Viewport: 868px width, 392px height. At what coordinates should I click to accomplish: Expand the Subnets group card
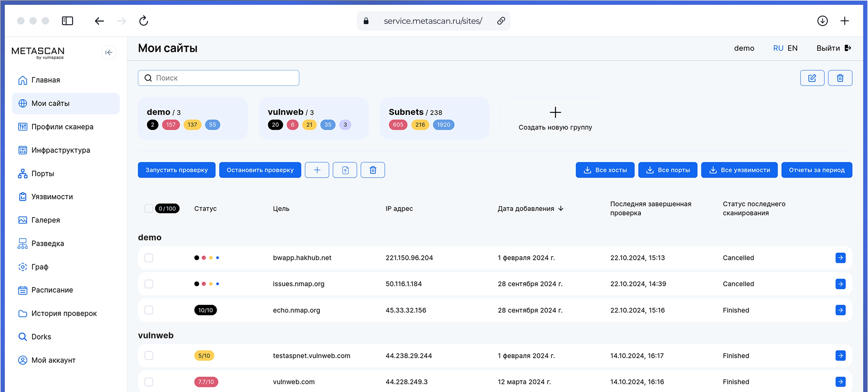click(434, 118)
